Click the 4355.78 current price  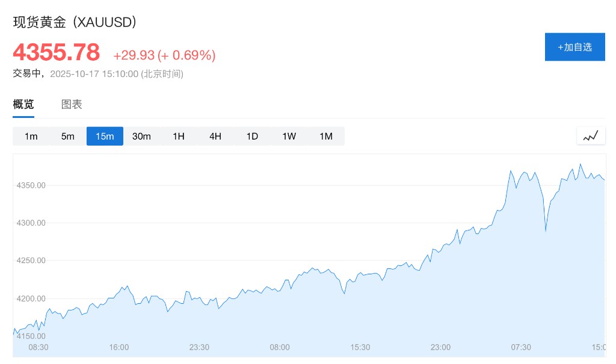(x=56, y=52)
